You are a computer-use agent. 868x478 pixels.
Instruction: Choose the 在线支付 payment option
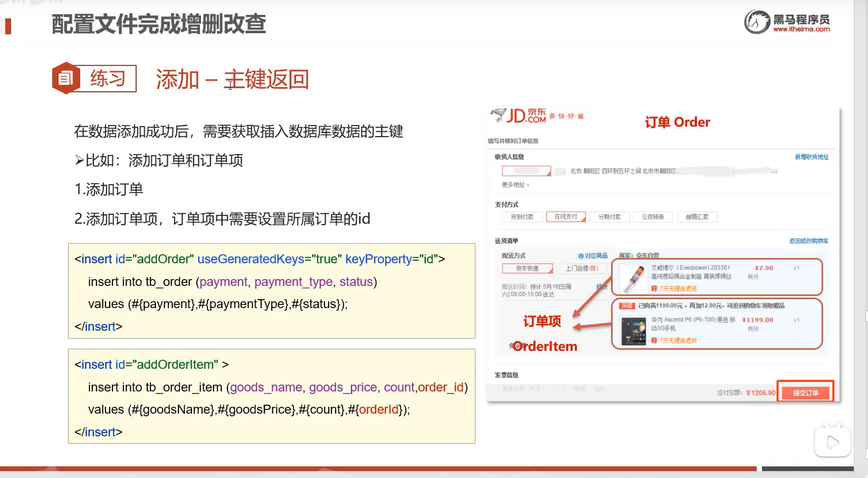566,217
